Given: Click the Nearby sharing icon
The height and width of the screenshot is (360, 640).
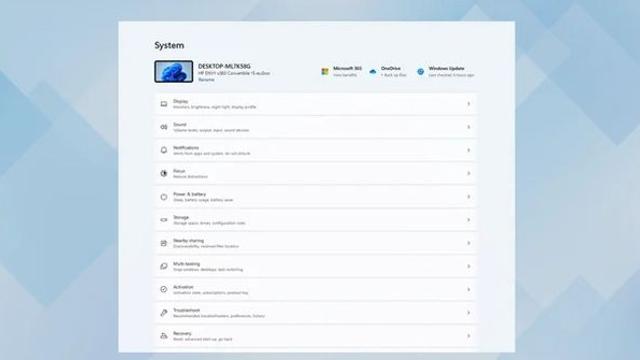Looking at the screenshot, I should point(164,243).
